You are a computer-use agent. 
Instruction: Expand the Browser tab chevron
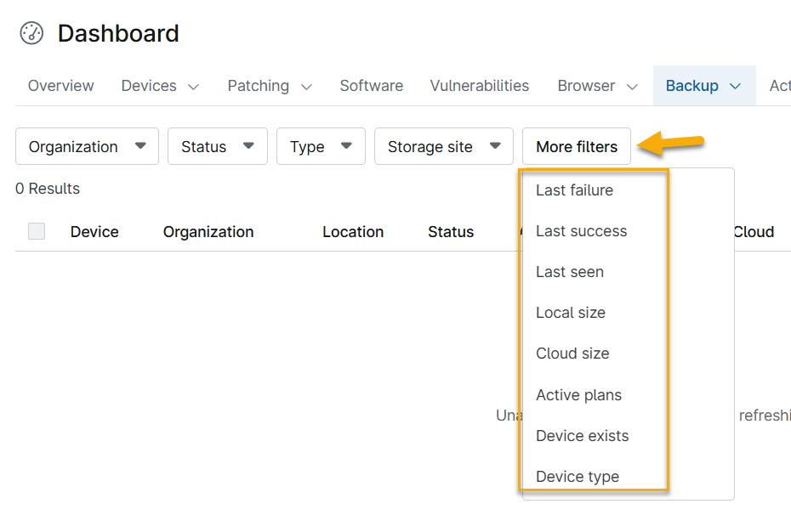tap(632, 87)
